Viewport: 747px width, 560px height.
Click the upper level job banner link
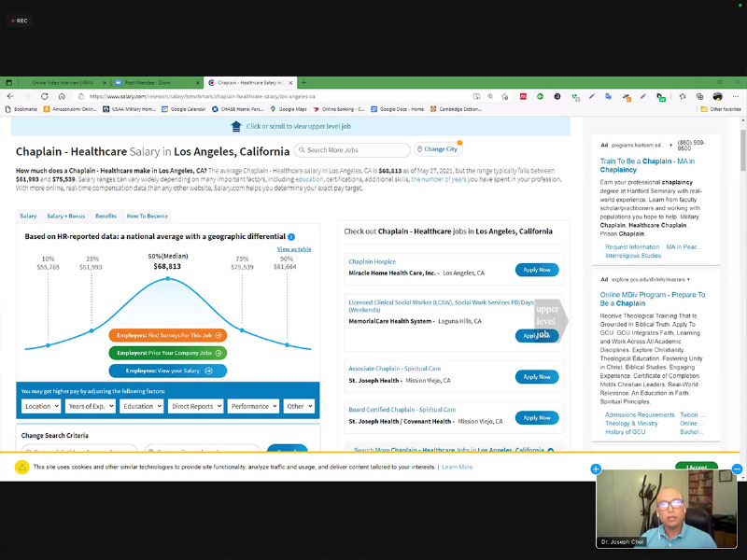click(x=290, y=126)
